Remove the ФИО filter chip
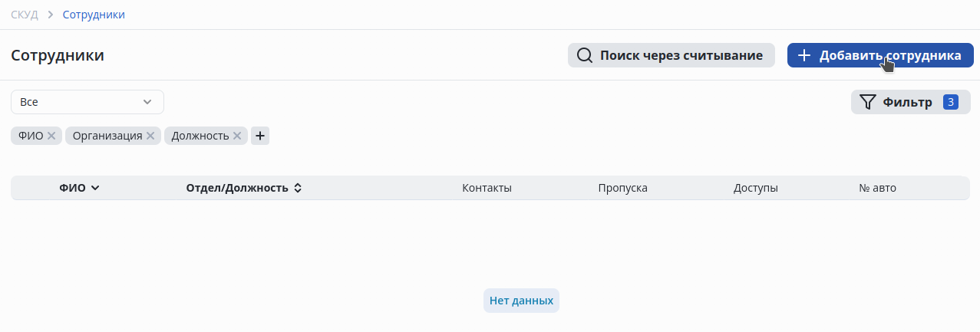 [51, 136]
